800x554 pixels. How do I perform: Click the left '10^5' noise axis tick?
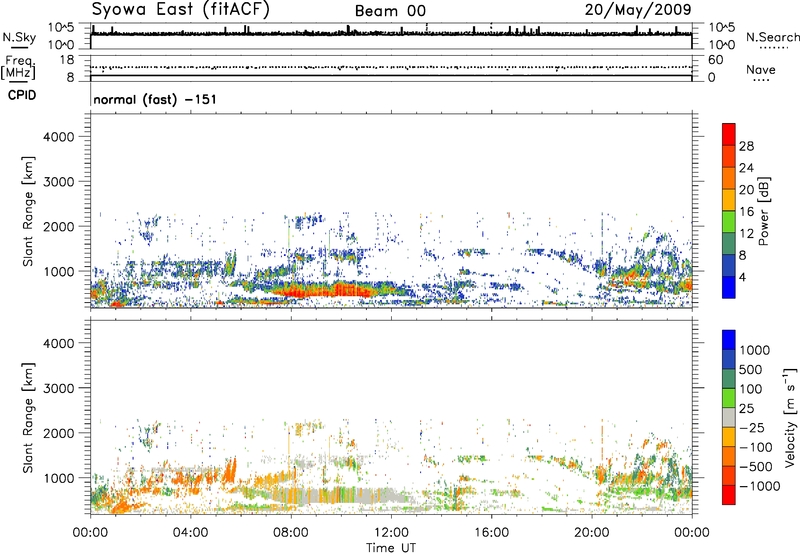61,28
